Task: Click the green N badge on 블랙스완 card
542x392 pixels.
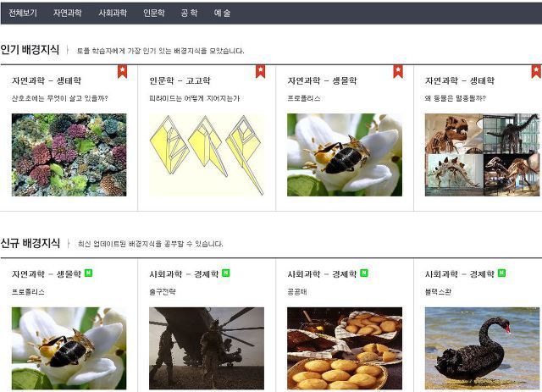Action: point(502,273)
